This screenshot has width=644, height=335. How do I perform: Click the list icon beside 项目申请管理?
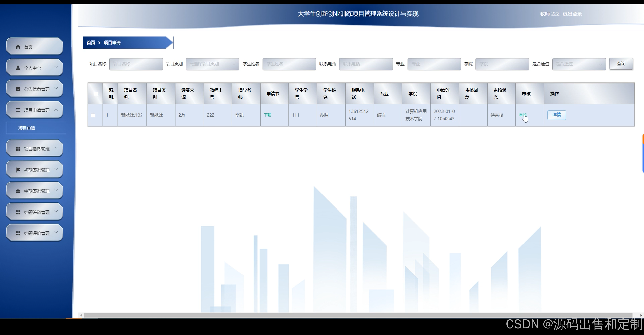click(x=18, y=110)
